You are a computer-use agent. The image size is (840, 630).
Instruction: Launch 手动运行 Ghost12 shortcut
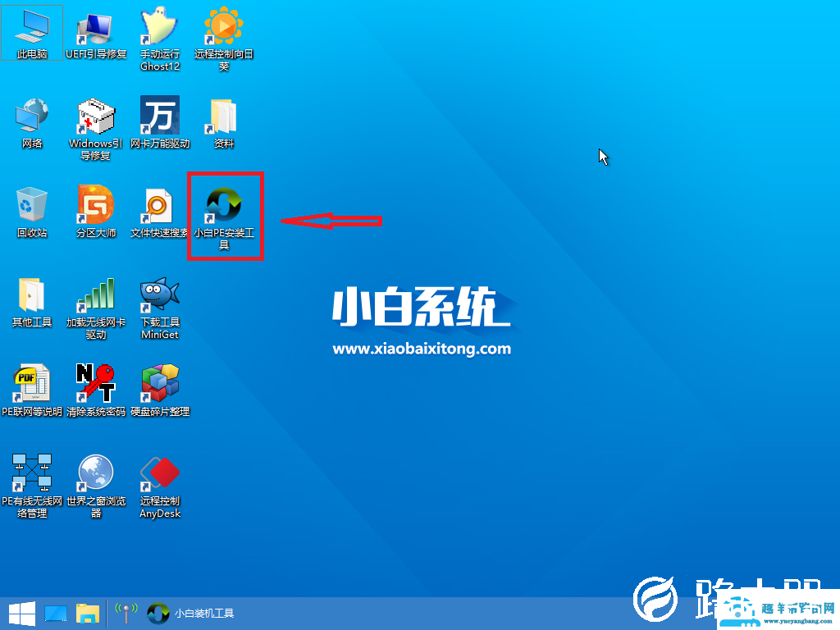tap(160, 39)
